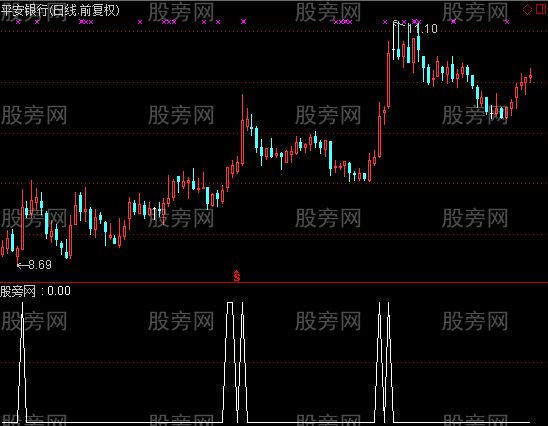Screen dimensions: 548x426
Task: Click the red S signal marker
Action: click(237, 276)
